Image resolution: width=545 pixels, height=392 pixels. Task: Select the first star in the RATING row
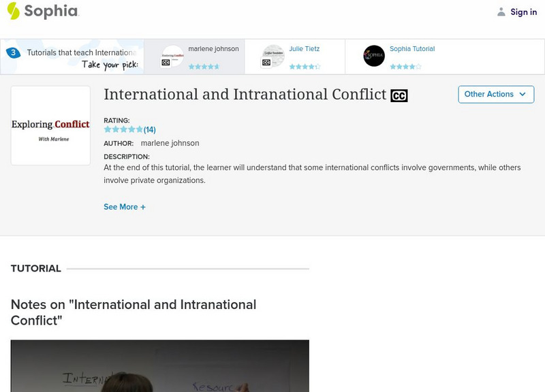tap(108, 129)
